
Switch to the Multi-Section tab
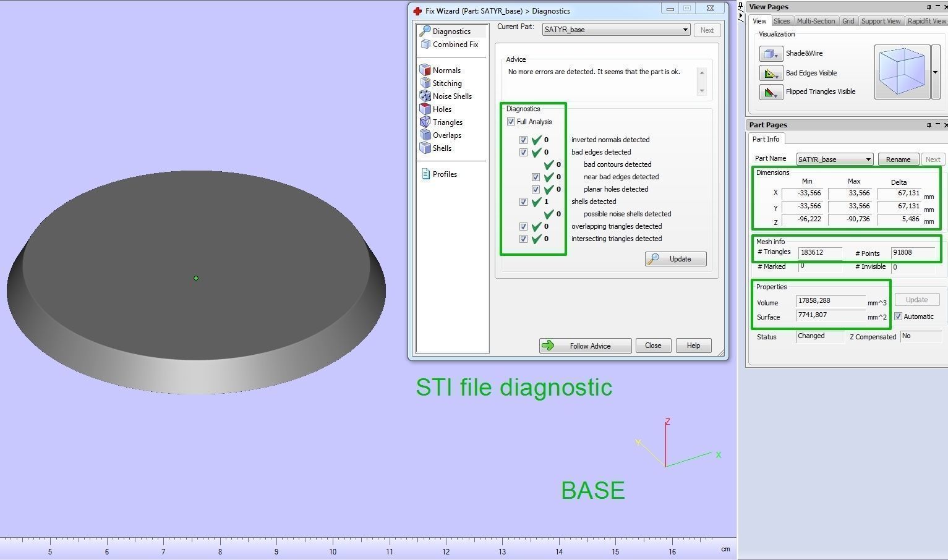816,21
